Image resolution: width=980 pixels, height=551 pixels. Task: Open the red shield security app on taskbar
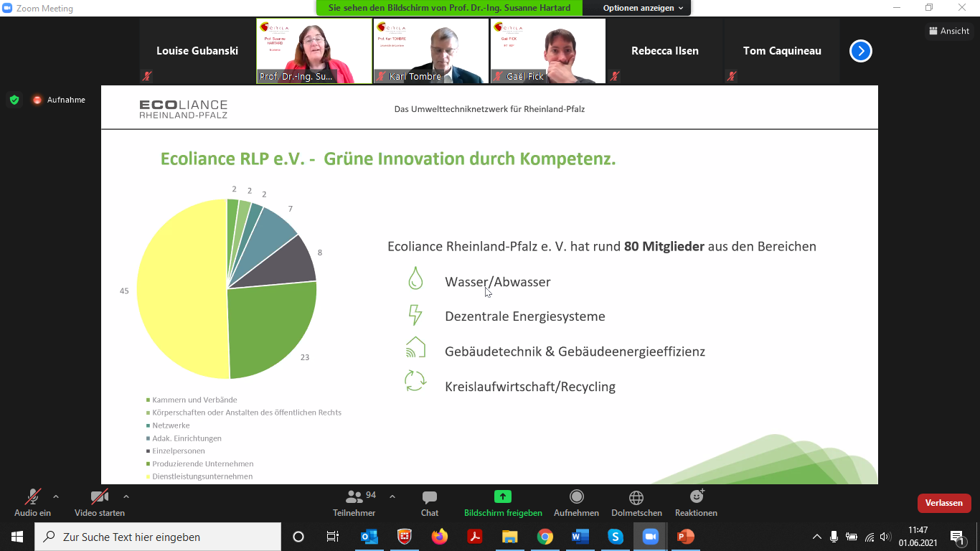(405, 537)
